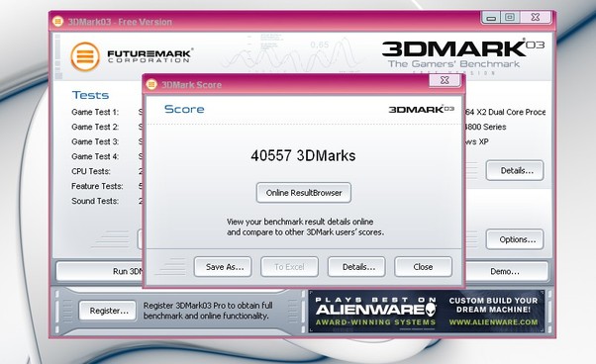This screenshot has width=596, height=364.
Task: Click the orange Futuremark logo icon
Action: 85,56
